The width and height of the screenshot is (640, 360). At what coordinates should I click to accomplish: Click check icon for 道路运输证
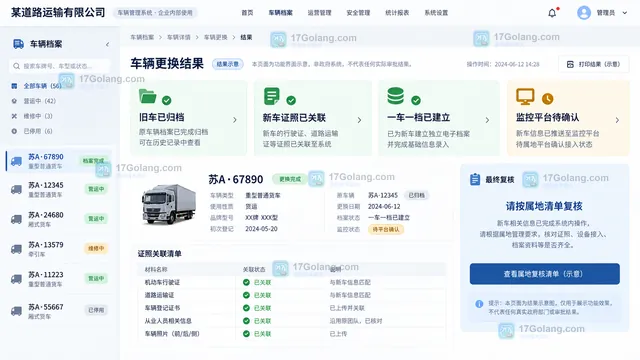pos(246,295)
